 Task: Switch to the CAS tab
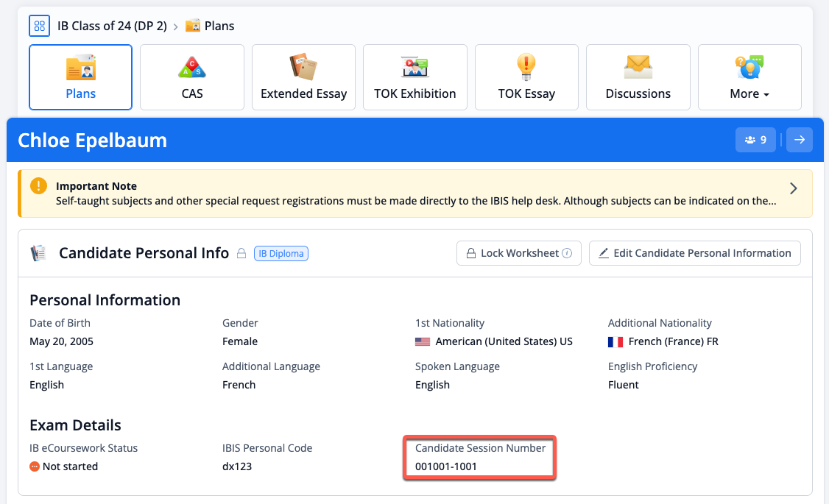tap(191, 77)
